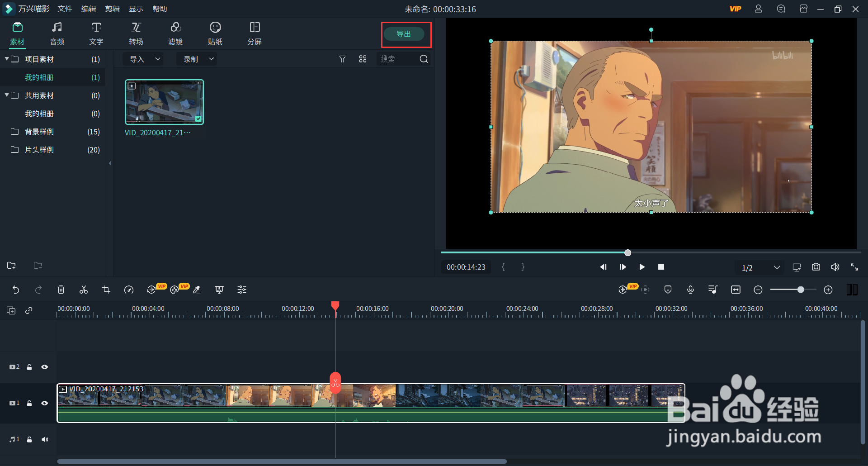868x466 pixels.
Task: Open the adjust settings sliders icon
Action: 242,290
